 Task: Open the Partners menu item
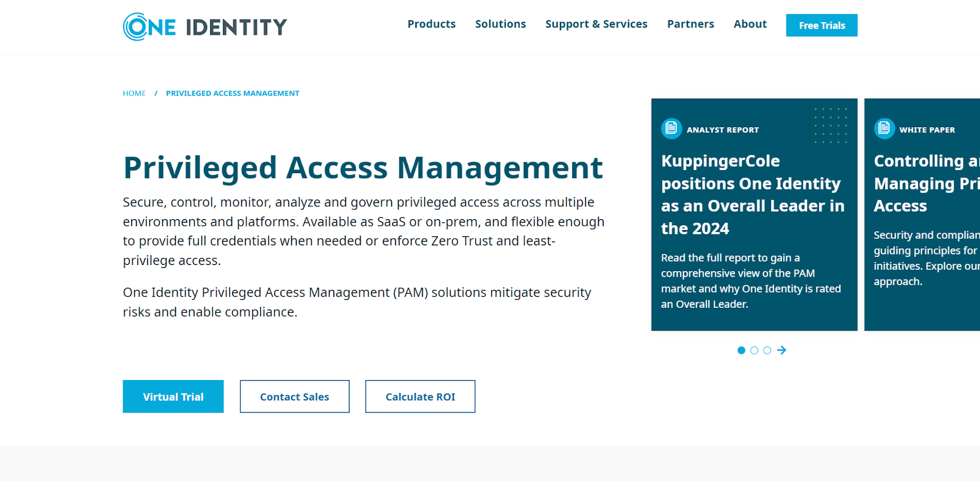(x=690, y=24)
